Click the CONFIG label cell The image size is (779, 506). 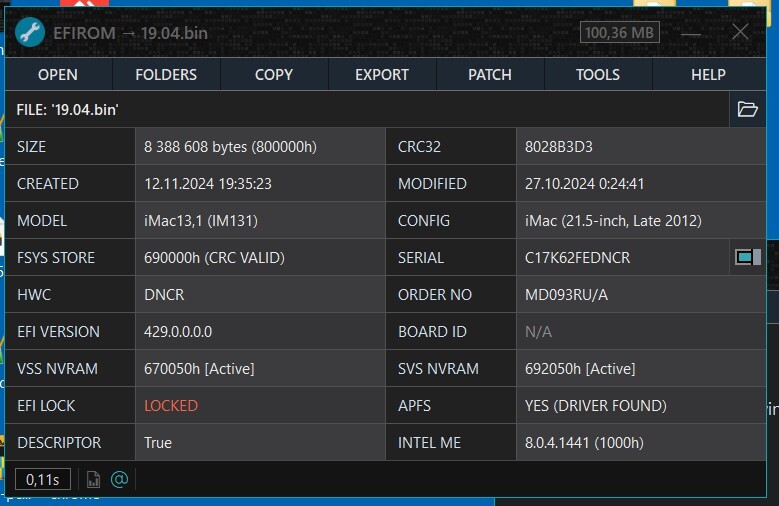point(451,221)
